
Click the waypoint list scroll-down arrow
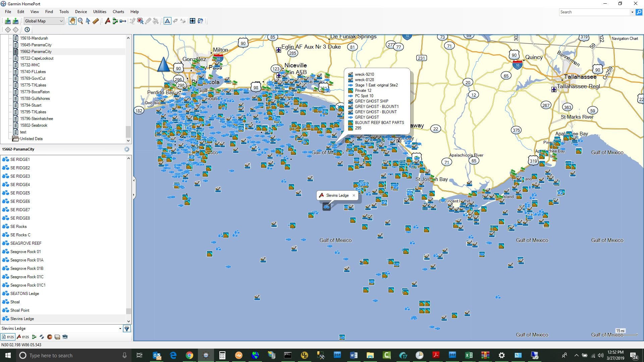128,321
